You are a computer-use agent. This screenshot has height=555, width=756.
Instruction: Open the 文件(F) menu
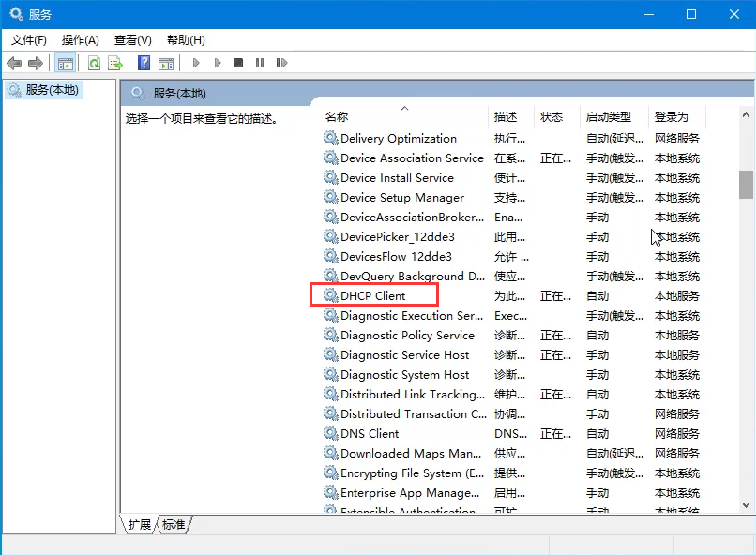tap(29, 40)
